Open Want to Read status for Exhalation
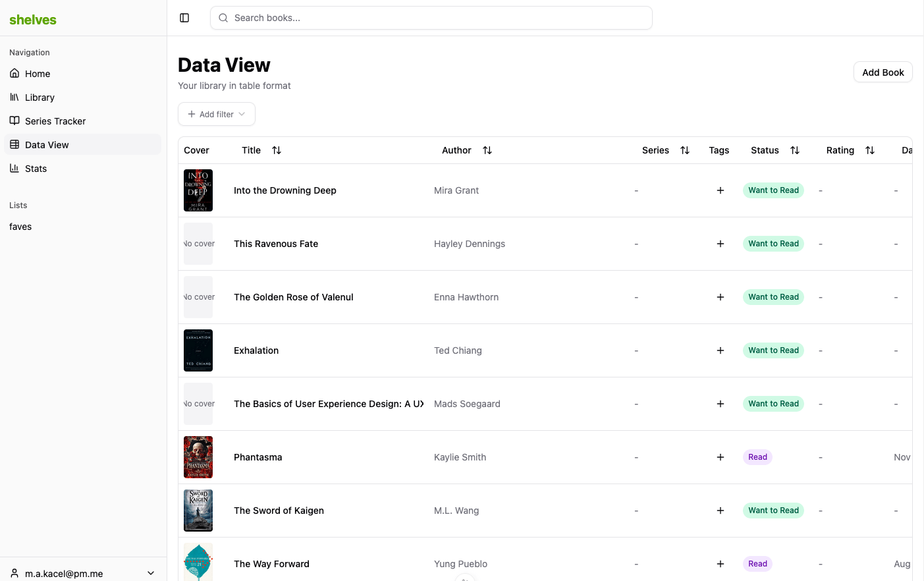Screen dimensions: 924x581 [773, 350]
